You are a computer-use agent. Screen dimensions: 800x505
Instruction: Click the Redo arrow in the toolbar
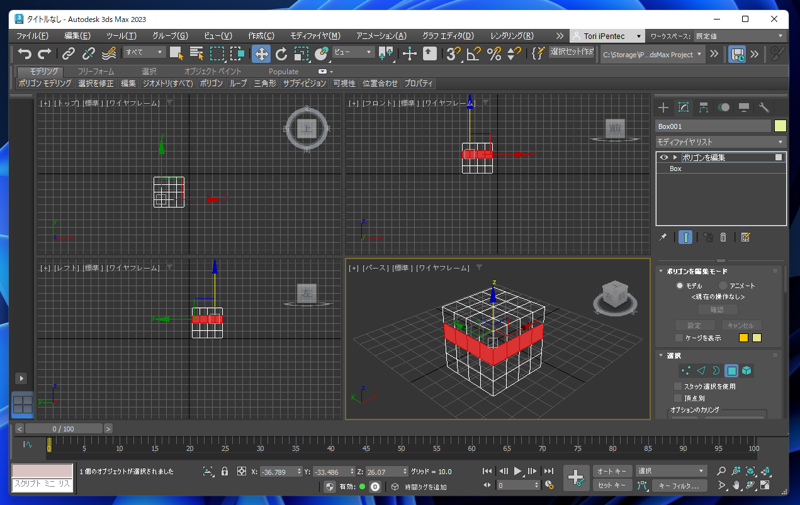[x=44, y=53]
